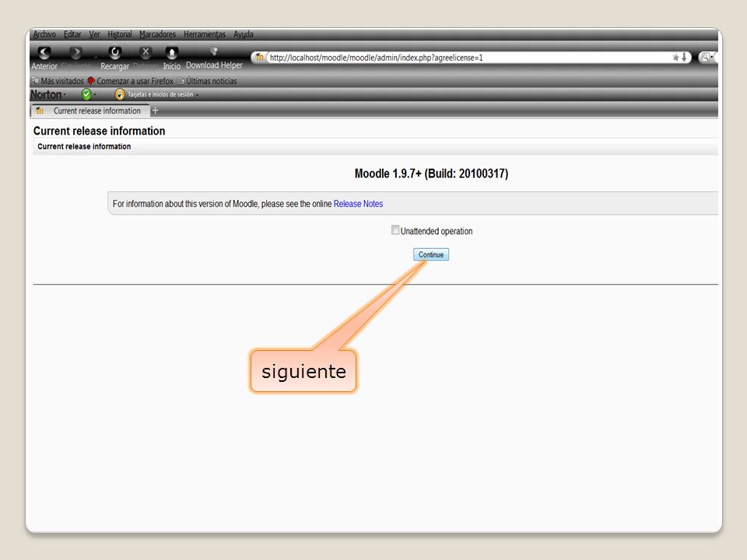Viewport: 747px width, 560px height.
Task: Go back with the Anterior button
Action: (x=44, y=58)
